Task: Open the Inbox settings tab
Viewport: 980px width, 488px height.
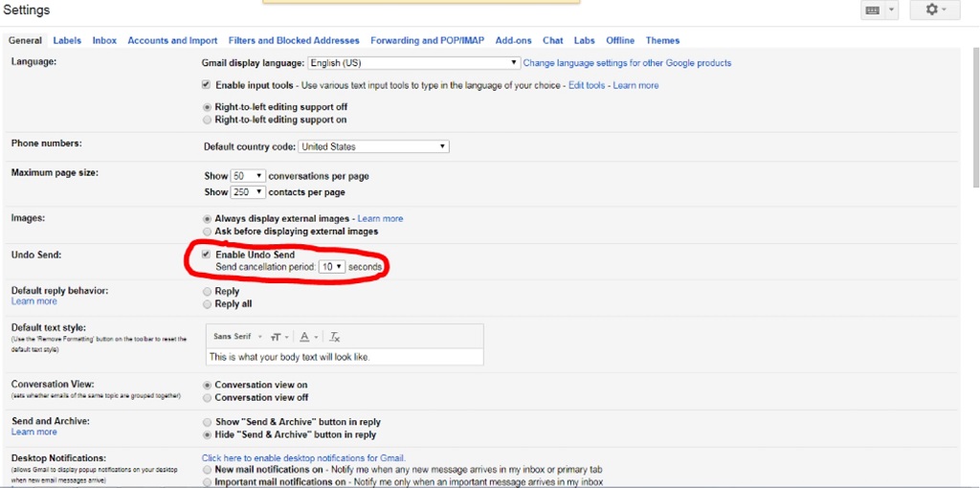Action: pyautogui.click(x=104, y=40)
